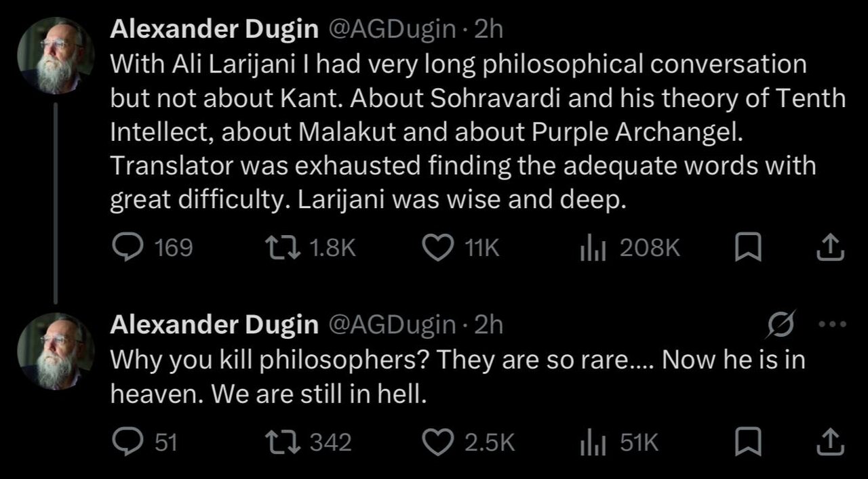Share the first tweet via upload icon
This screenshot has width=868, height=479.
tap(830, 249)
